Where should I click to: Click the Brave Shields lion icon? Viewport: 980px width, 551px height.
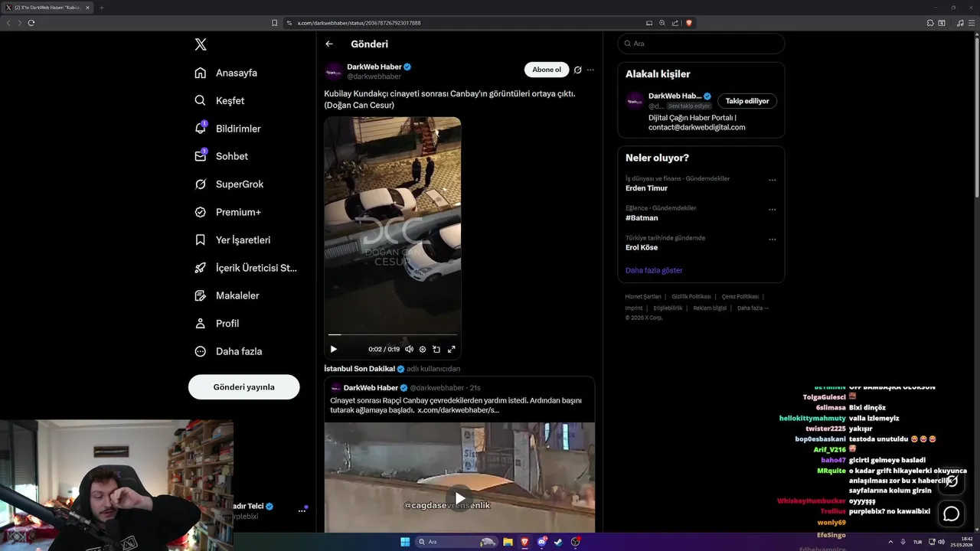point(689,23)
